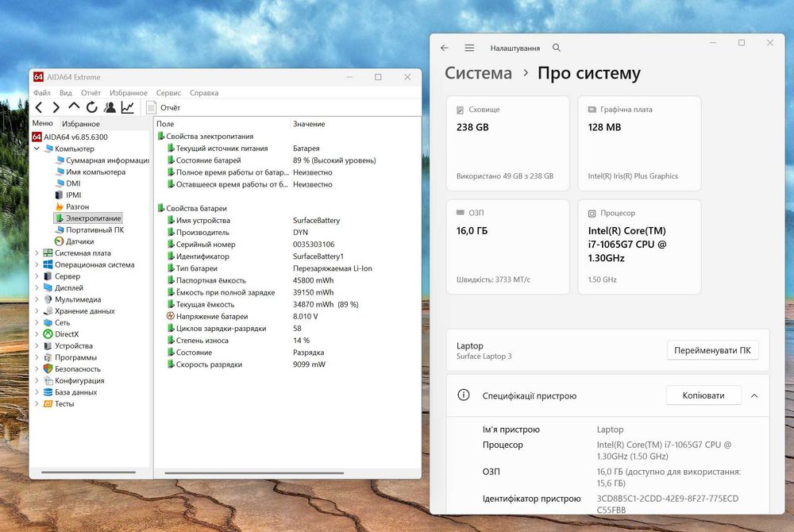Expand the Операционная система node
Screen dimensions: 794x532
point(37,264)
